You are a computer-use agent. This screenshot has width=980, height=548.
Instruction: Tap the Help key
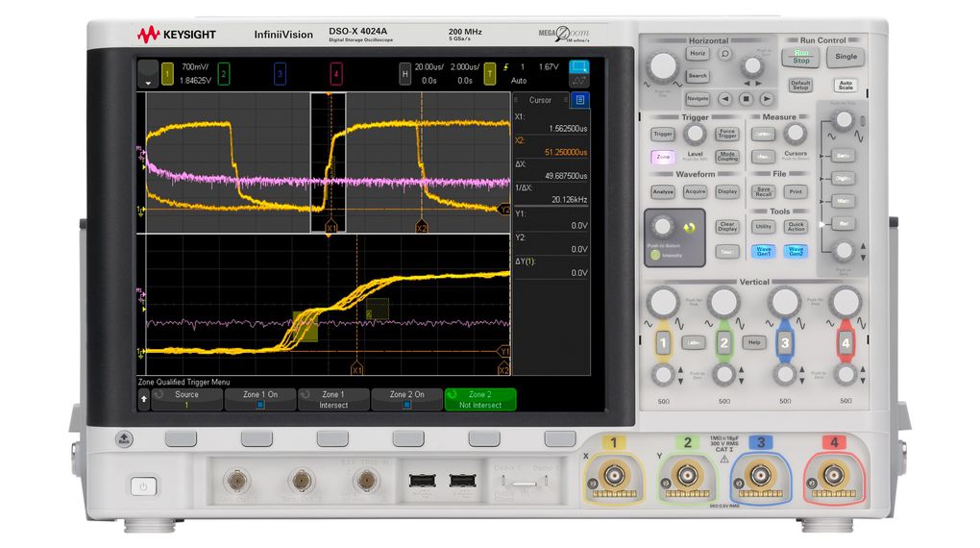754,342
